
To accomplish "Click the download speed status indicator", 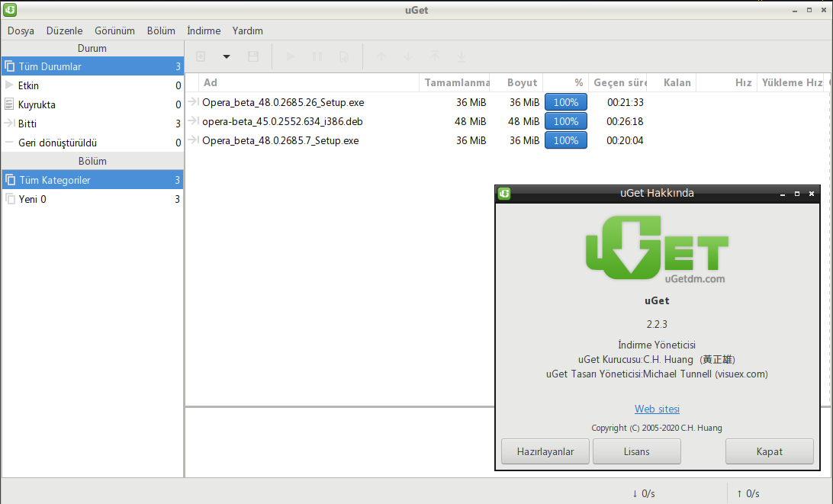I will pyautogui.click(x=643, y=493).
